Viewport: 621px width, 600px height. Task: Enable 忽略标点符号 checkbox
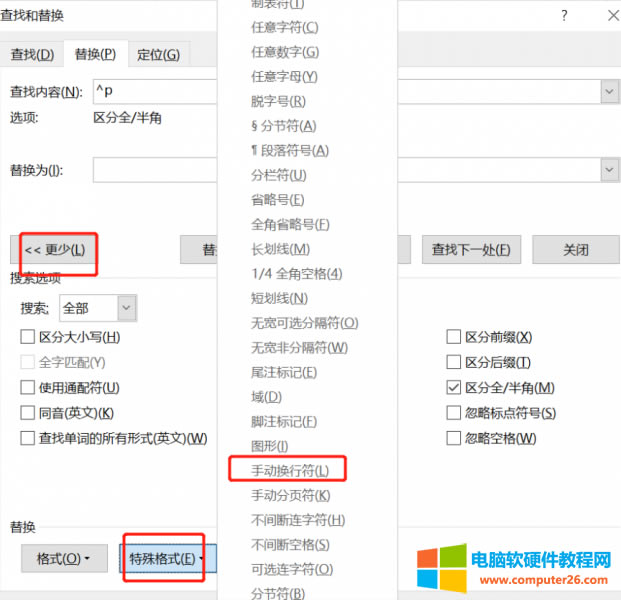(x=454, y=413)
